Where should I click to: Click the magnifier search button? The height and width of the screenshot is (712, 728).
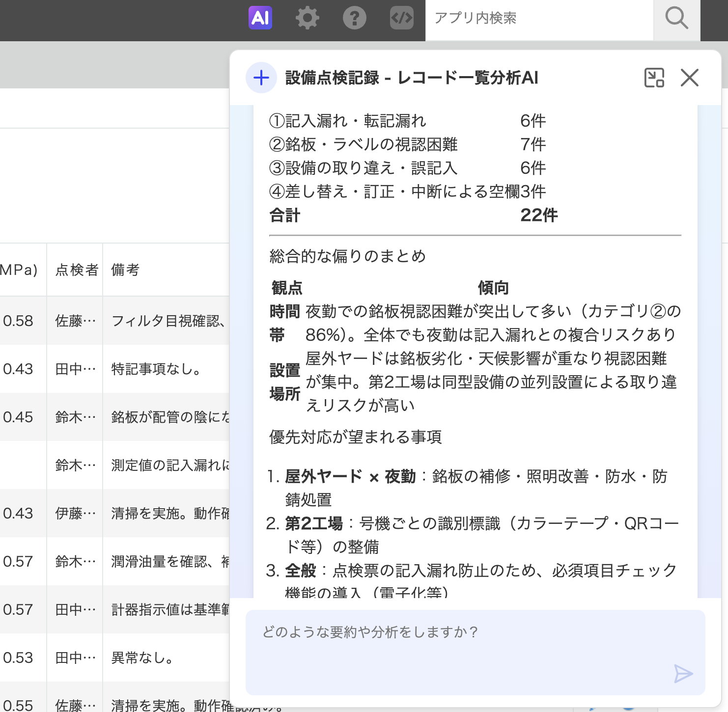tap(676, 19)
